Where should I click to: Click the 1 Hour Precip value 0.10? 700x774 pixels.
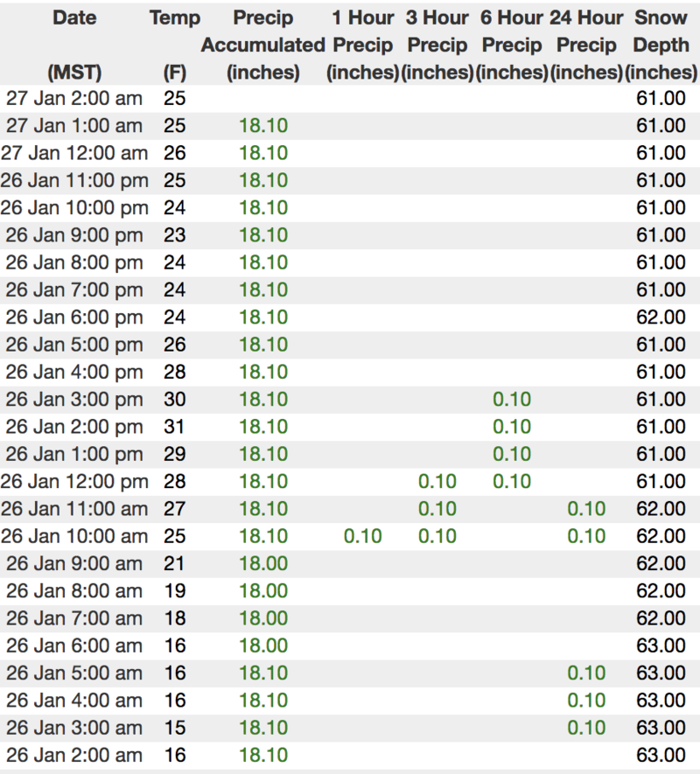point(362,536)
